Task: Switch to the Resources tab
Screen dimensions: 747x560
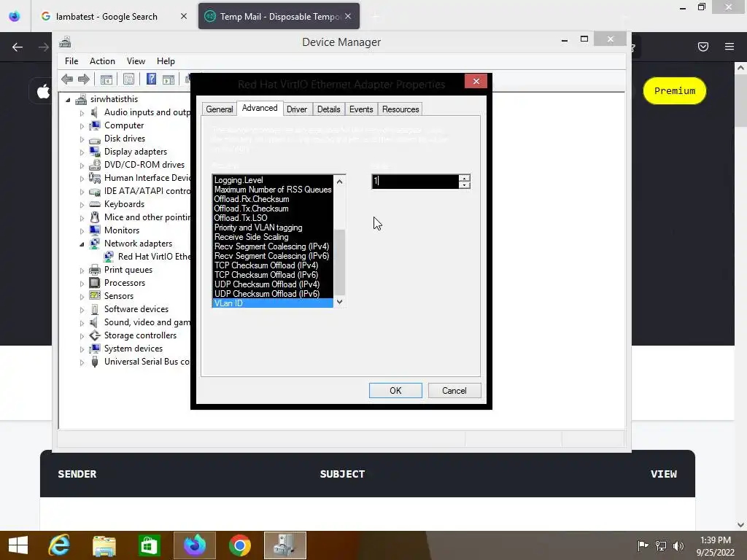Action: (400, 109)
